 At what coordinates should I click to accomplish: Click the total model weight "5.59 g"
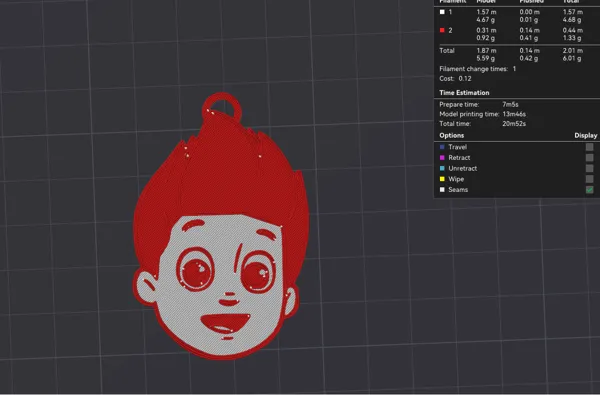pos(486,58)
